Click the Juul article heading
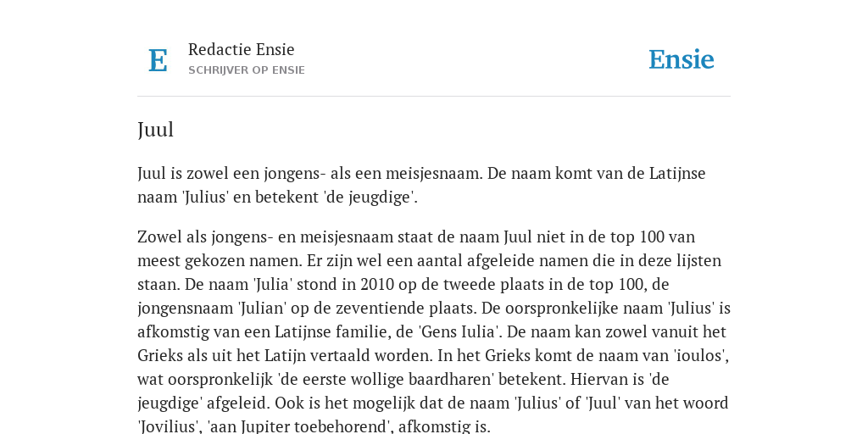868x434 pixels. coord(156,130)
